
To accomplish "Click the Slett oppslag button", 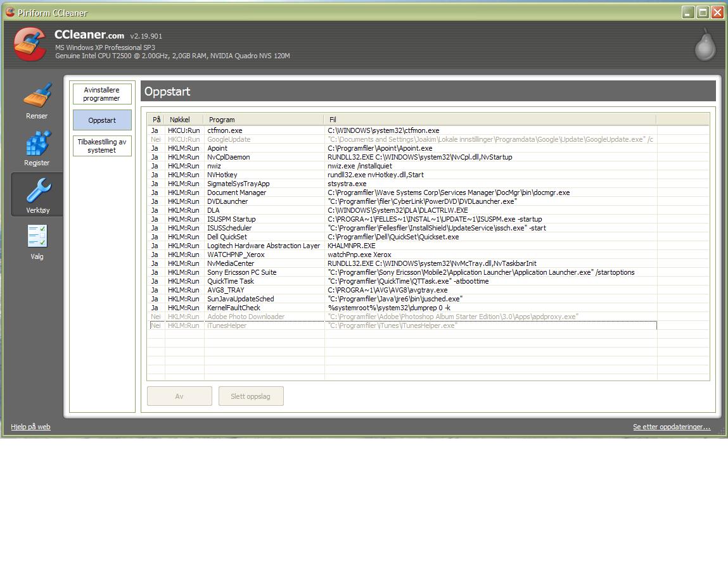I will pos(251,396).
